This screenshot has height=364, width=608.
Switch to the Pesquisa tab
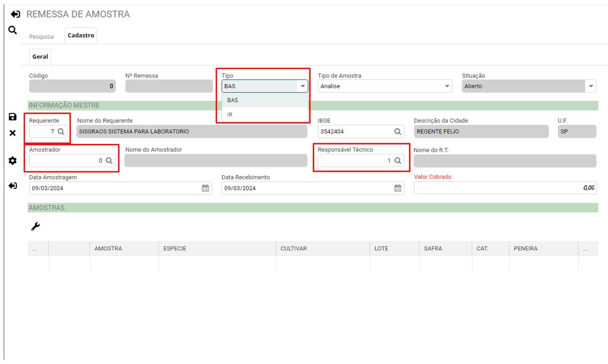(43, 37)
